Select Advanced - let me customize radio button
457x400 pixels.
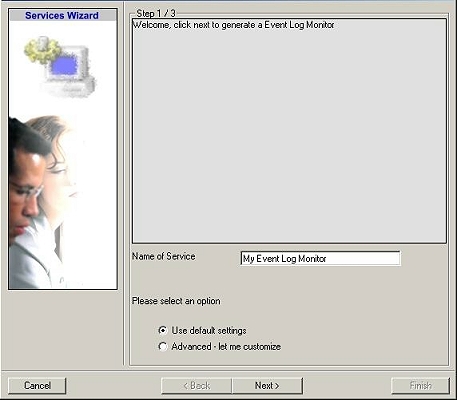tap(162, 347)
